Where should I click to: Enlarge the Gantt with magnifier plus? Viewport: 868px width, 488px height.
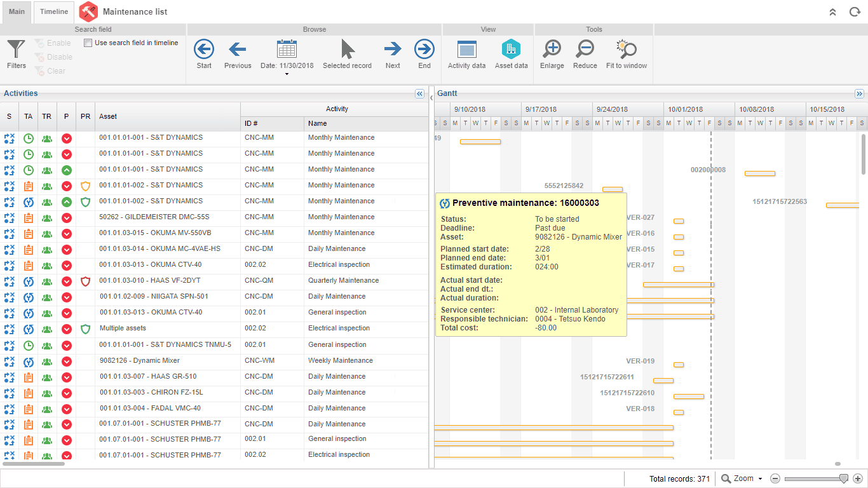point(552,49)
